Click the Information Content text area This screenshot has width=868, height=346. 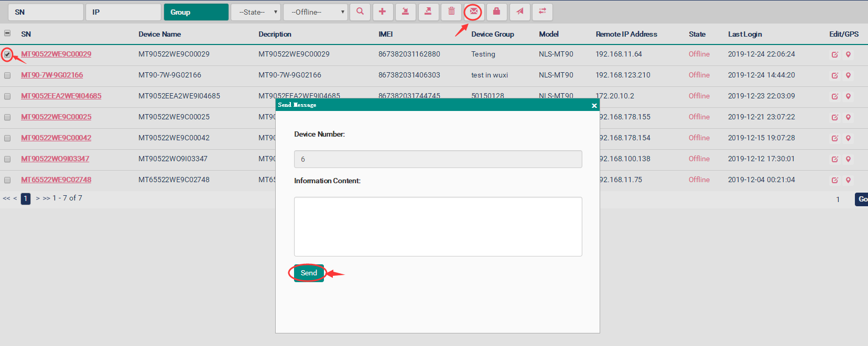tap(438, 226)
